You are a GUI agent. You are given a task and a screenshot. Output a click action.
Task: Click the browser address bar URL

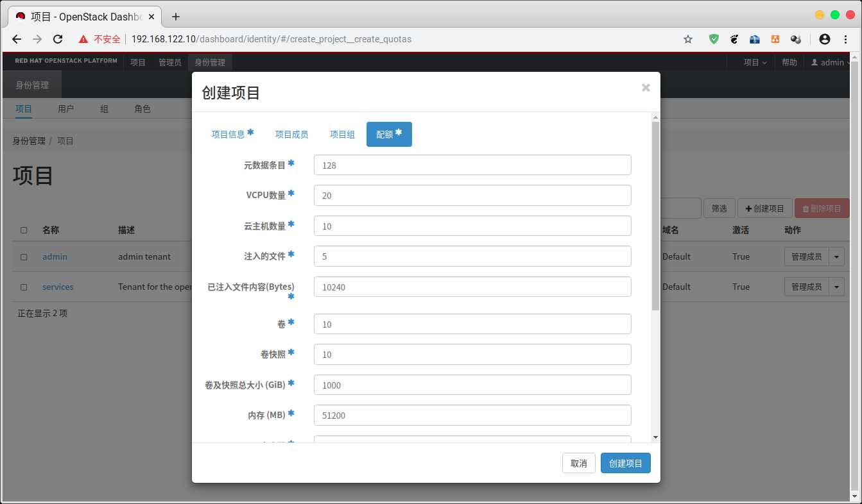coord(272,39)
